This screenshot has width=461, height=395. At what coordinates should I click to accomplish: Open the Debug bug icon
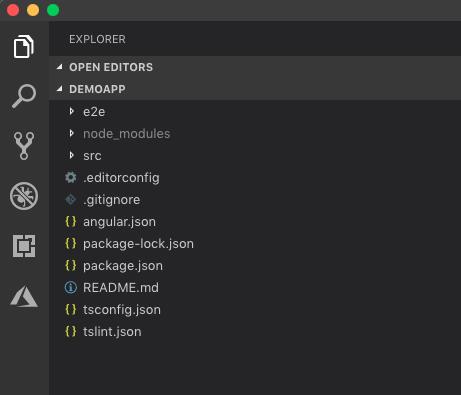coord(24,196)
